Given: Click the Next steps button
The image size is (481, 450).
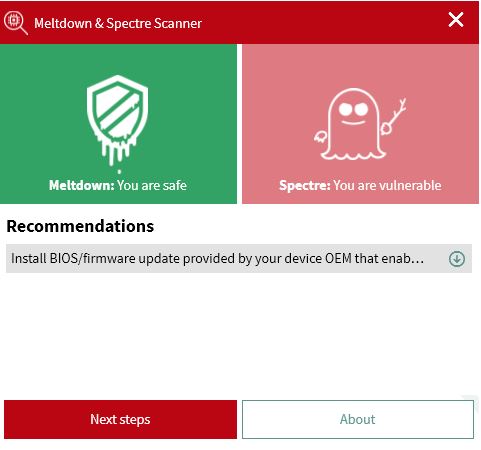Looking at the screenshot, I should tap(120, 419).
